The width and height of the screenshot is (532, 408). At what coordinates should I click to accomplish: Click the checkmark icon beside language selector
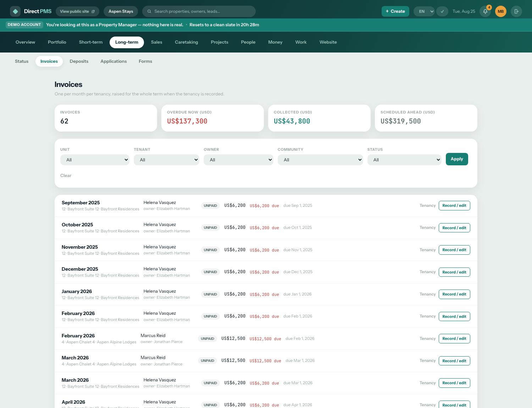pos(442,11)
